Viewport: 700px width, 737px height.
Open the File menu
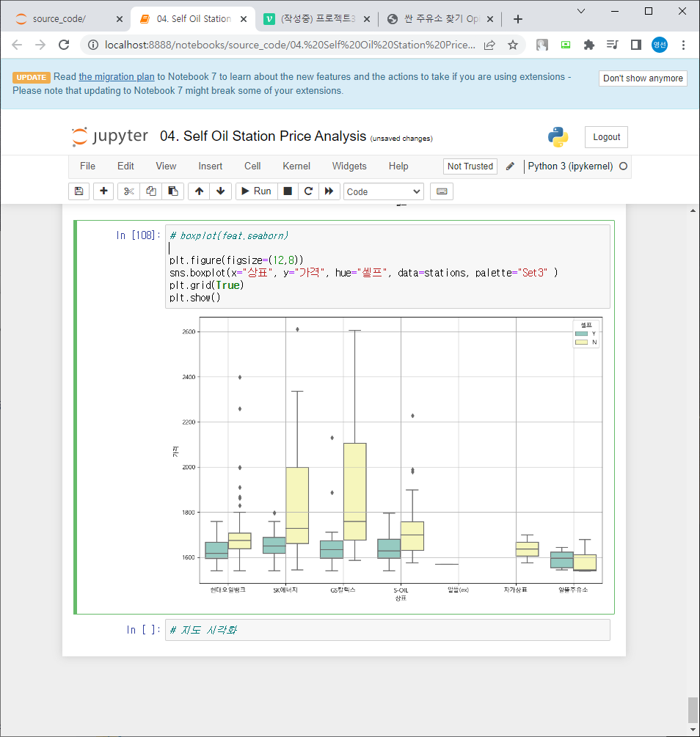pos(87,166)
